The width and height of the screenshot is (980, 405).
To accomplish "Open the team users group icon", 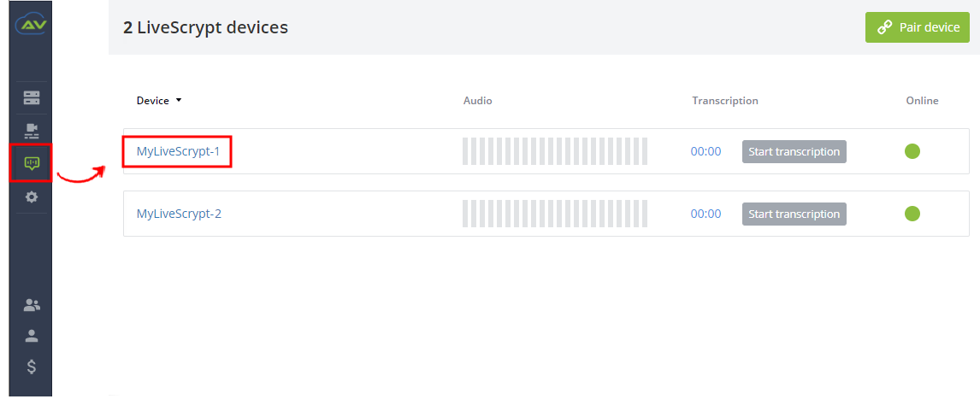I will coord(32,305).
